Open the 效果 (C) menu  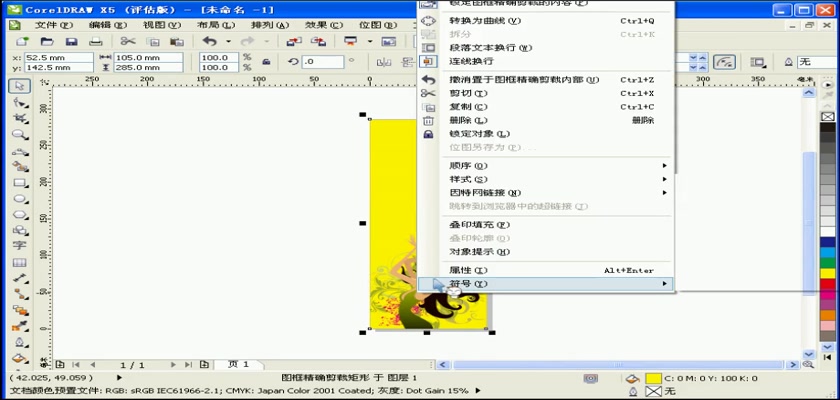324,25
